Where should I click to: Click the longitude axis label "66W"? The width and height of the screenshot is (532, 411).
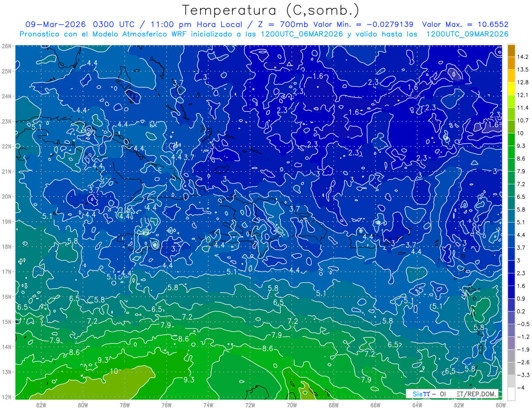pos(375,405)
